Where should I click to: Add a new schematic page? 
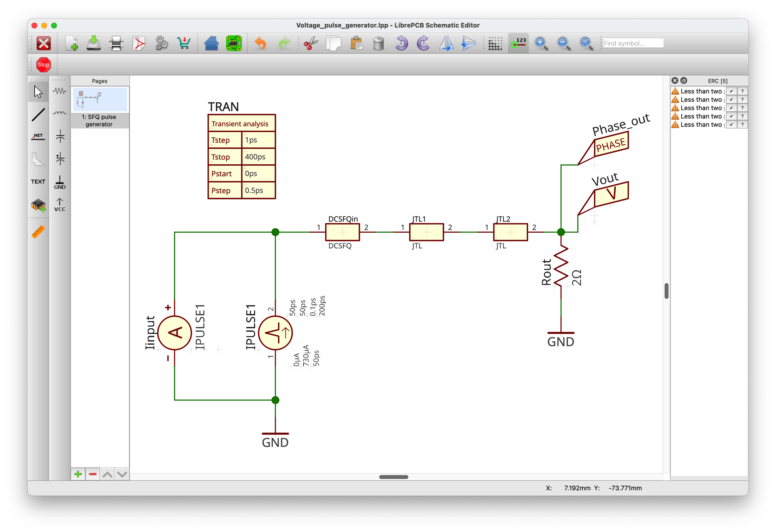78,474
